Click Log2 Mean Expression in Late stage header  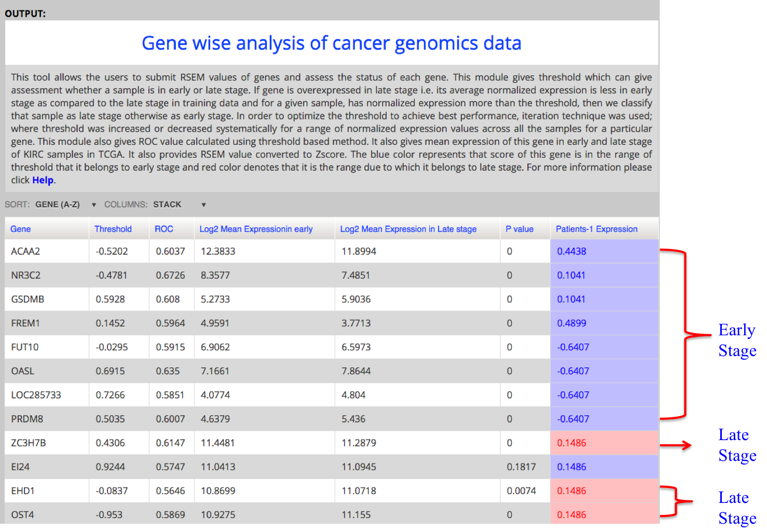[408, 229]
